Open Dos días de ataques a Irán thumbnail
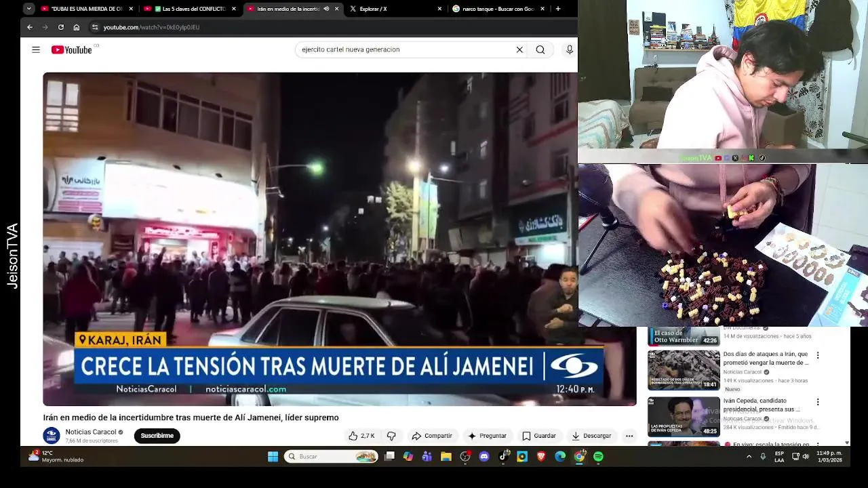Screen dimensions: 868x488 pos(684,370)
